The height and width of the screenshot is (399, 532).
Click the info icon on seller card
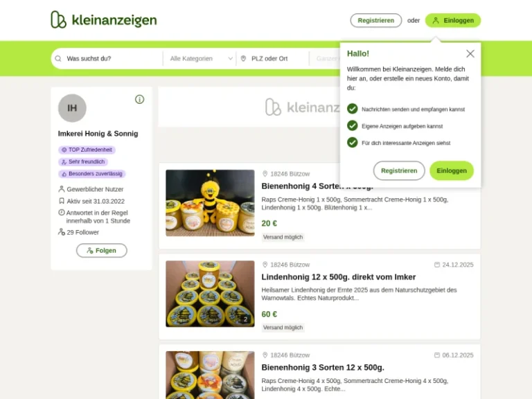point(139,99)
